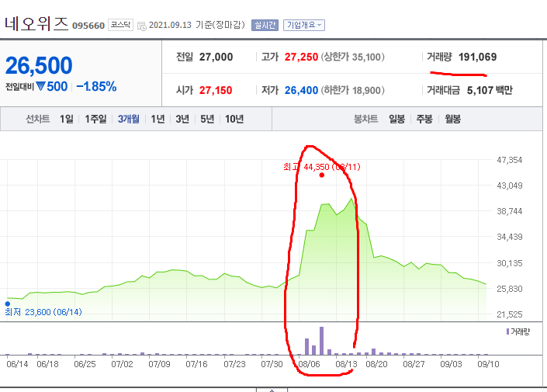Select the 1일 line chart tab
Viewport: 547px width, 392px height.
coord(66,119)
